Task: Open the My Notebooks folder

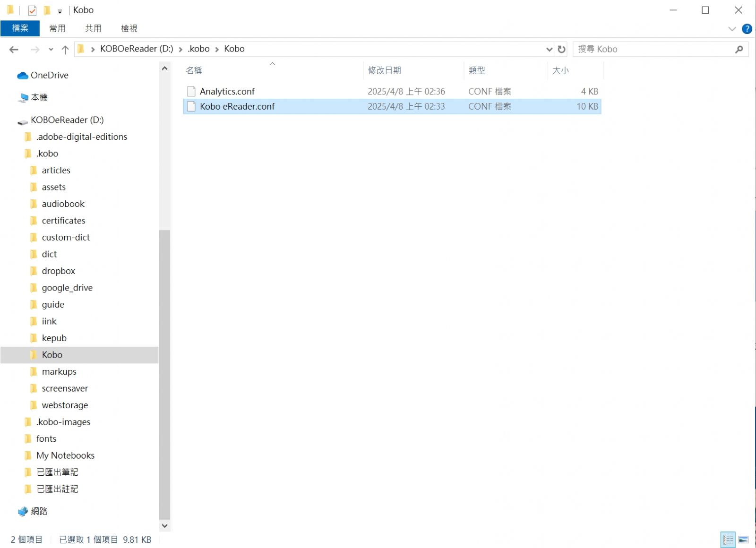Action: [x=65, y=455]
